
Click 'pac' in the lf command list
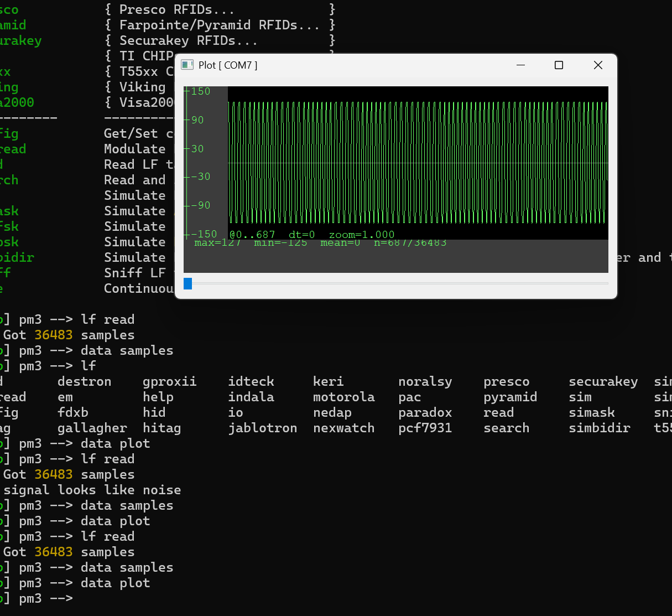point(410,397)
